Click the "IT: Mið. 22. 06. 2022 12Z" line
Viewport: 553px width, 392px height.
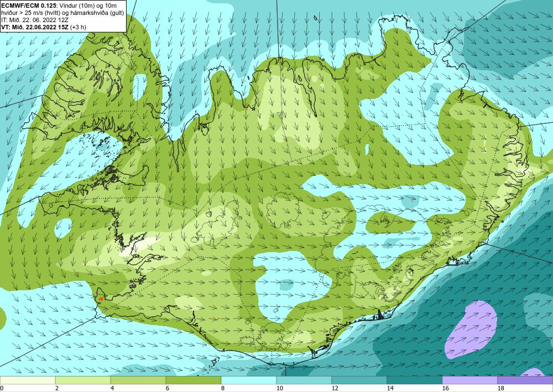[35, 20]
